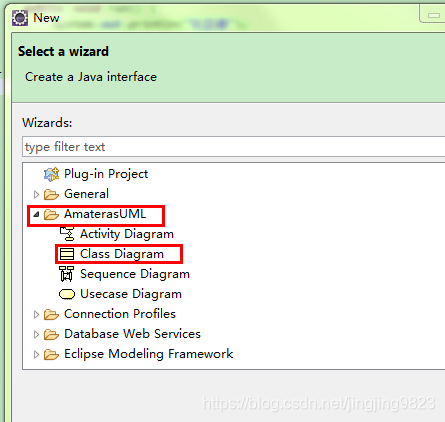Select the General tree item label

pyautogui.click(x=86, y=194)
